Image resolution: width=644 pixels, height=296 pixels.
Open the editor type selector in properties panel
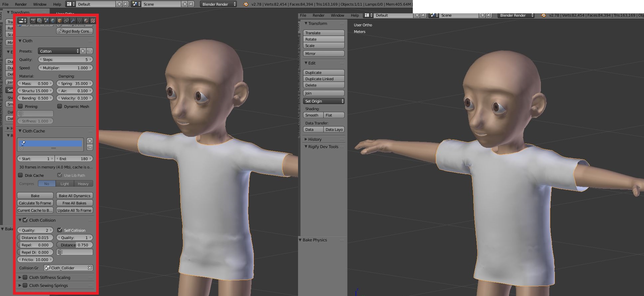pyautogui.click(x=22, y=21)
